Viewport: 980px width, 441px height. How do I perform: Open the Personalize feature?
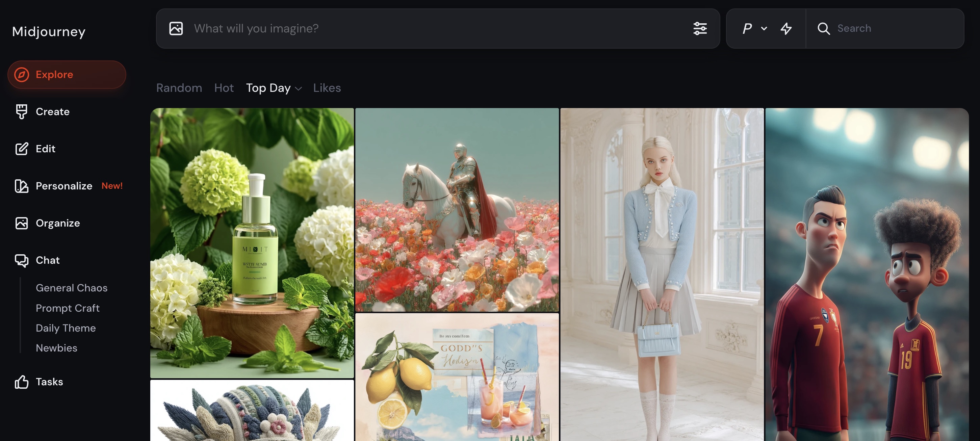click(x=64, y=186)
